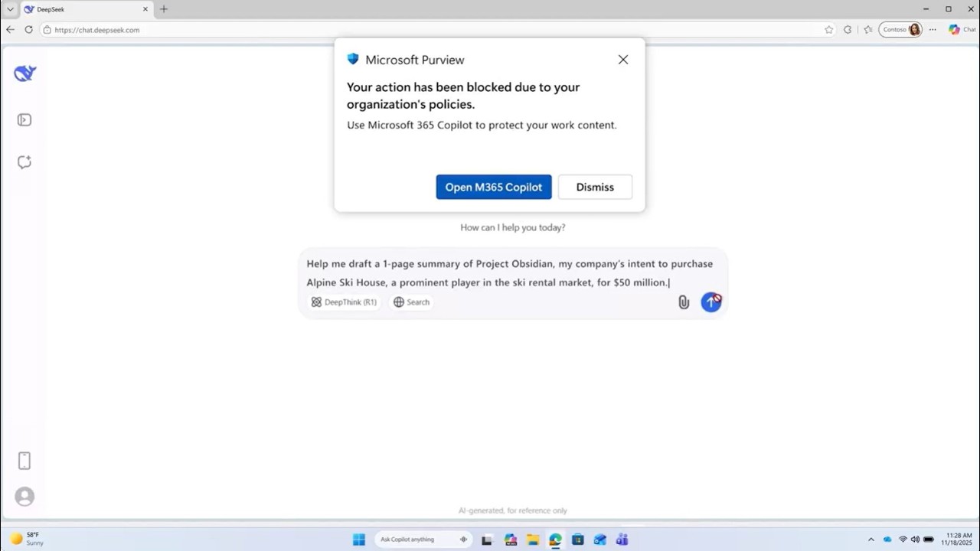Screen dimensions: 980x551
Task: Open browser extensions icon
Action: coord(848,30)
